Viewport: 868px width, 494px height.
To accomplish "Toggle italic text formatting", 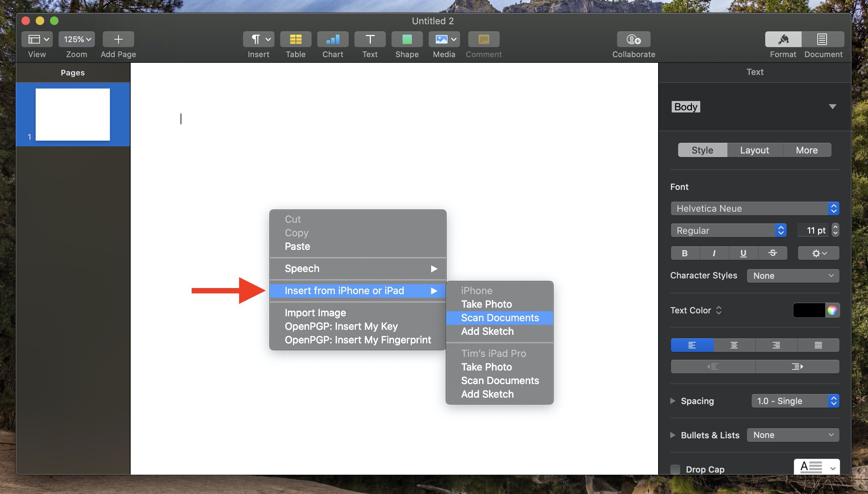I will 714,253.
